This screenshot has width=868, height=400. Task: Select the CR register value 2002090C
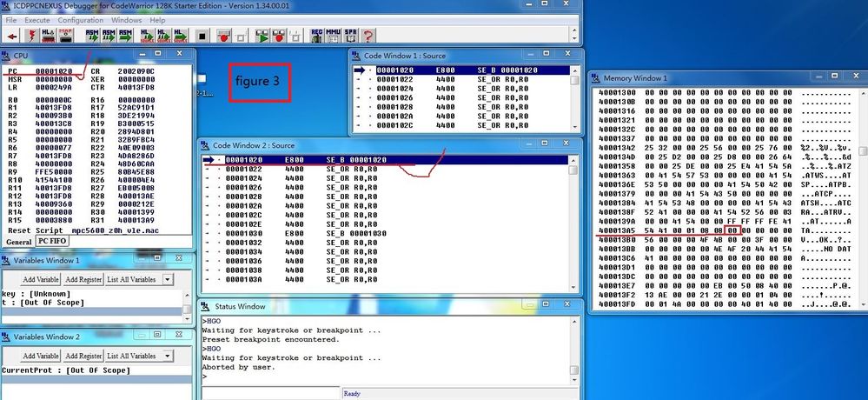point(136,71)
